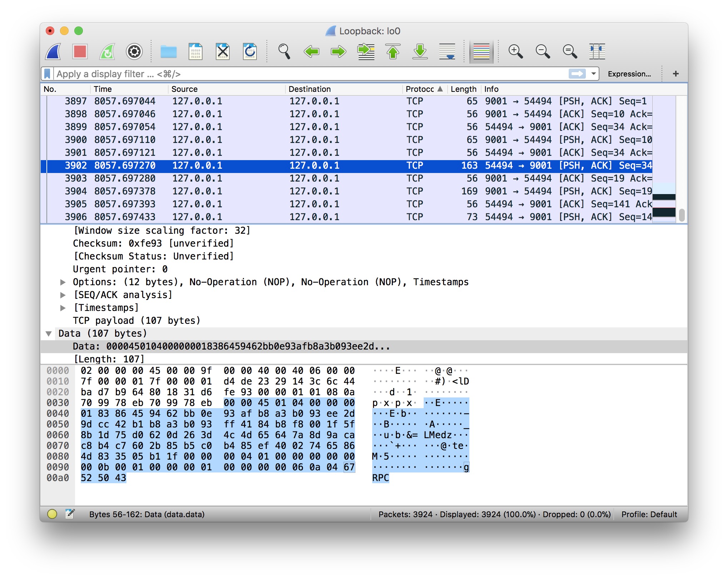728x579 pixels.
Task: Toggle packet list colorization
Action: pos(481,51)
